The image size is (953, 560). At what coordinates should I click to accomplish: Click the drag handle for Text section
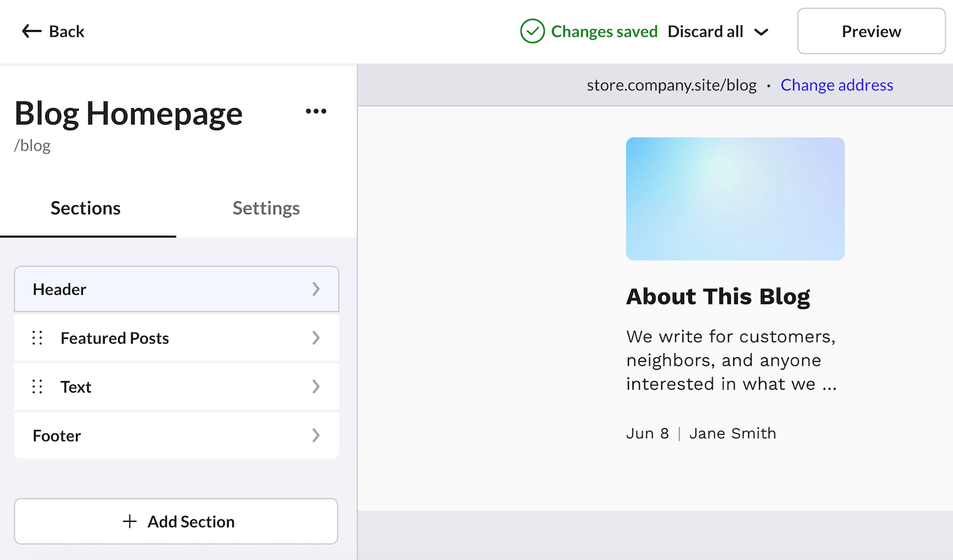coord(37,387)
